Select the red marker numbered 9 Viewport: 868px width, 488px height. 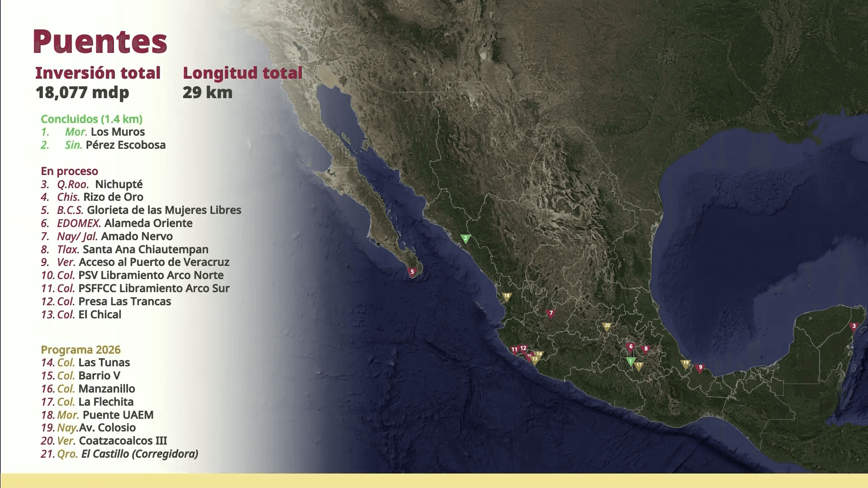point(700,368)
